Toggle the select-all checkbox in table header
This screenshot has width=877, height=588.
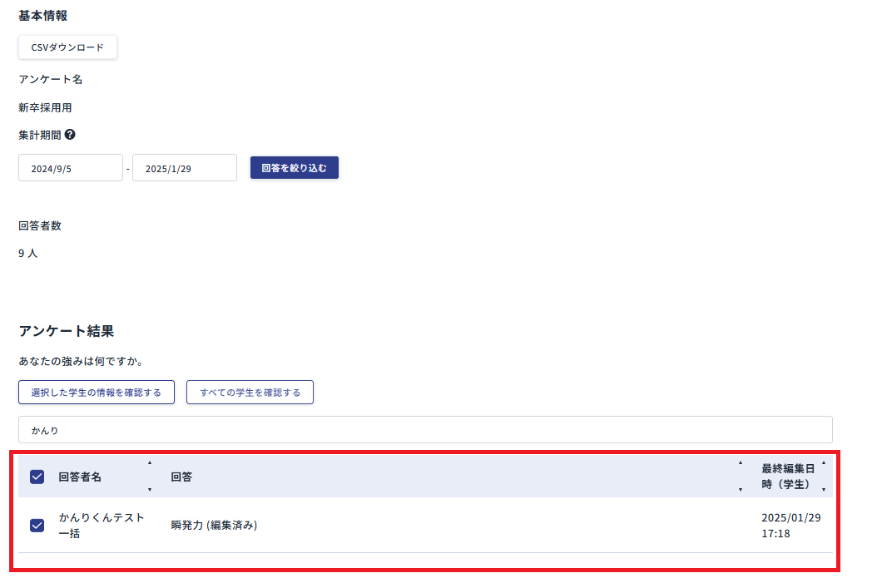tap(37, 477)
